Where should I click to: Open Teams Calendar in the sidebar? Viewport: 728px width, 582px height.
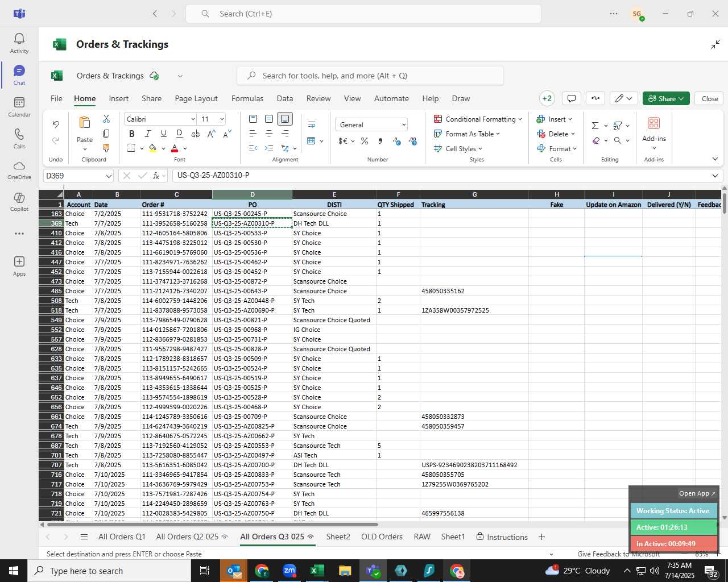click(x=19, y=107)
